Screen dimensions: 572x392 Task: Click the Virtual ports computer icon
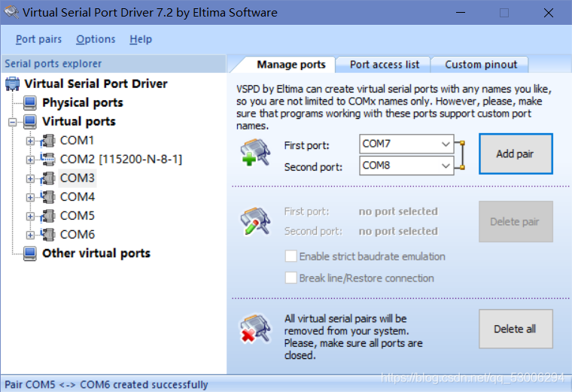pos(30,122)
